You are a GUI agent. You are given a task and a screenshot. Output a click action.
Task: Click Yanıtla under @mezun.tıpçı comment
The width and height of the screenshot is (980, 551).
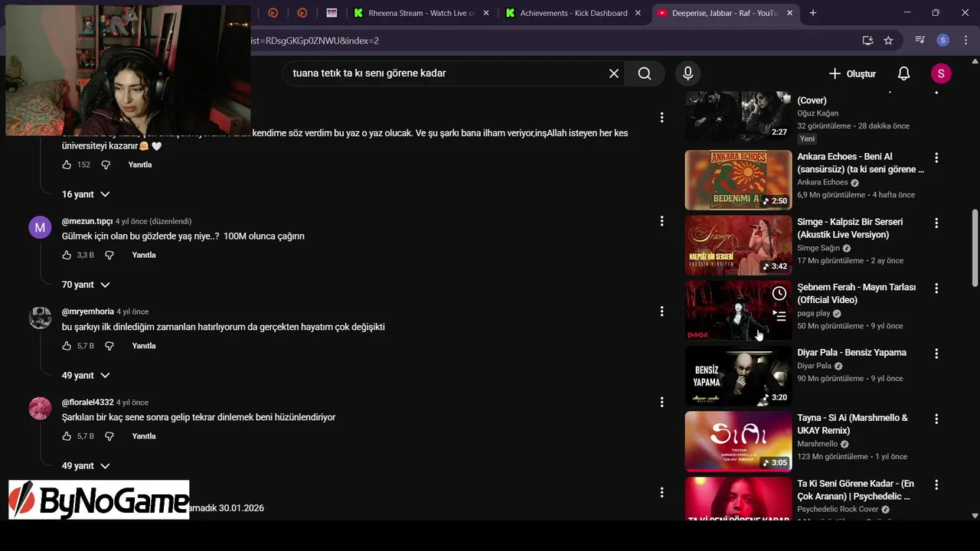(x=144, y=255)
